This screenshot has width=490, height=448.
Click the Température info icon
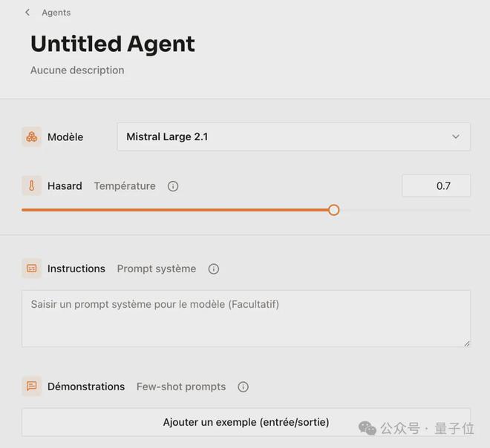point(173,186)
